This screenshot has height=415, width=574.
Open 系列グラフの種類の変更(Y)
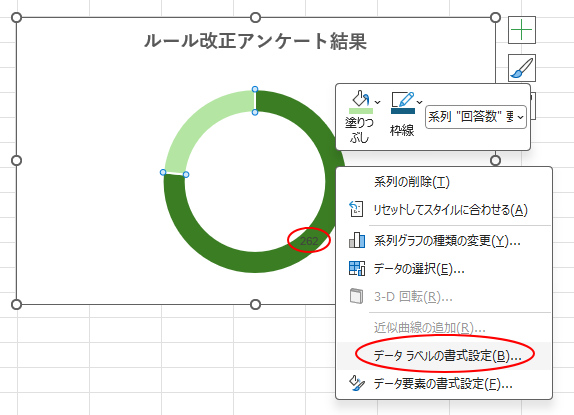tap(444, 240)
